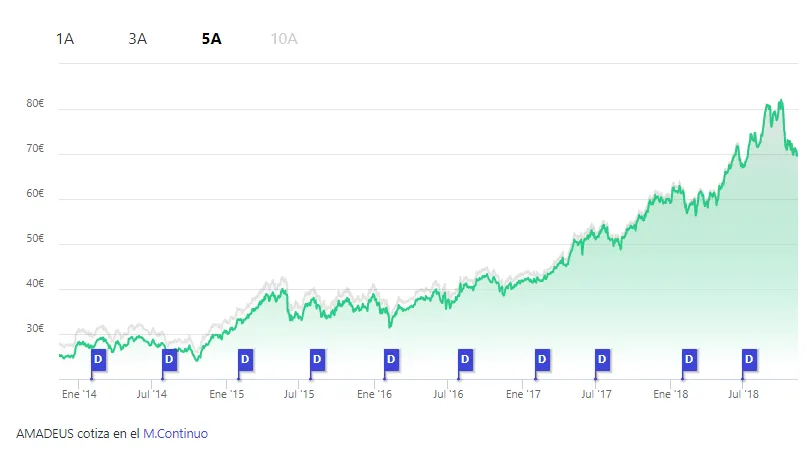The height and width of the screenshot is (451, 810).
Task: Click the dividend flag nearest Jul '14
Action: [169, 358]
